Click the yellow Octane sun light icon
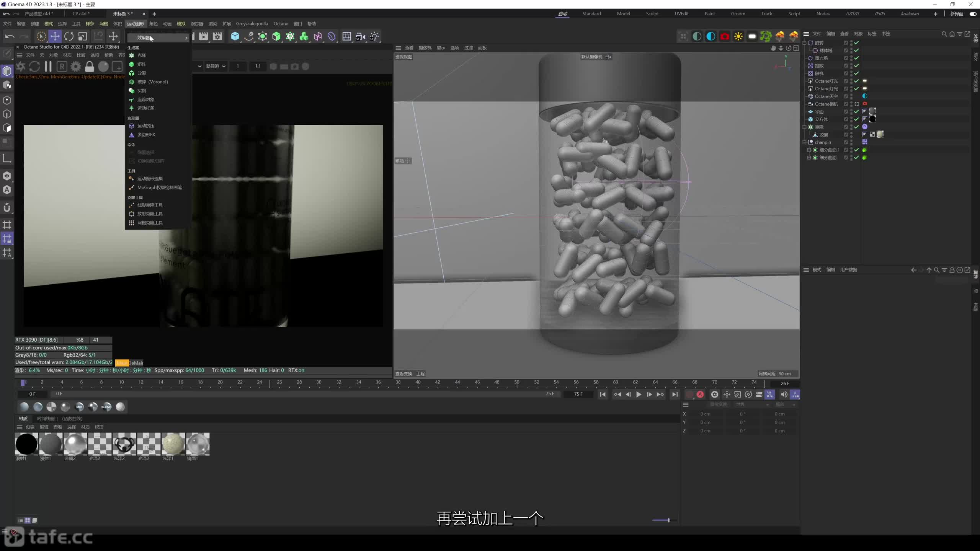Image resolution: width=980 pixels, height=551 pixels. pyautogui.click(x=738, y=36)
